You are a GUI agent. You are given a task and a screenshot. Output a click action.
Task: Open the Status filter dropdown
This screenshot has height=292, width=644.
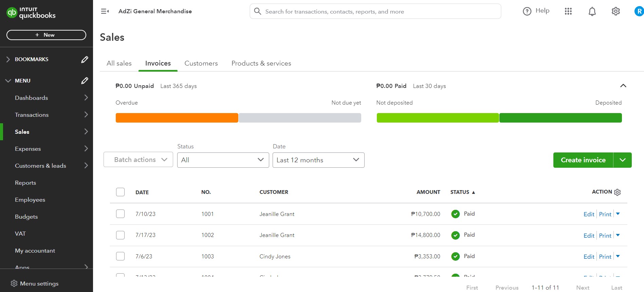click(x=223, y=160)
